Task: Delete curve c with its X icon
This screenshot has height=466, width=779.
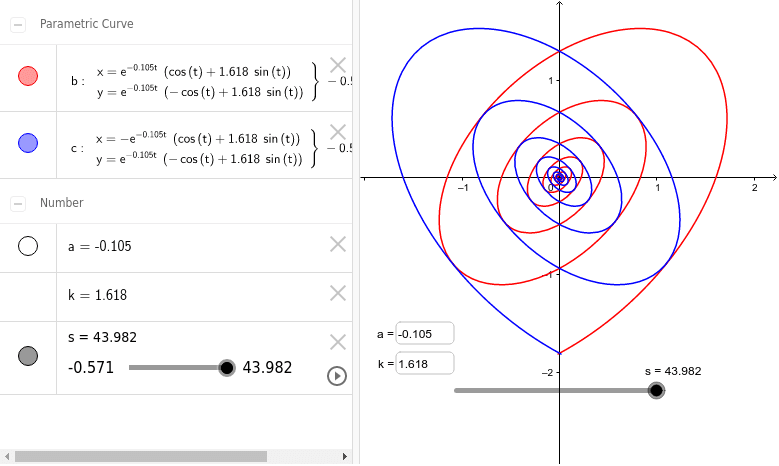Action: 338,132
